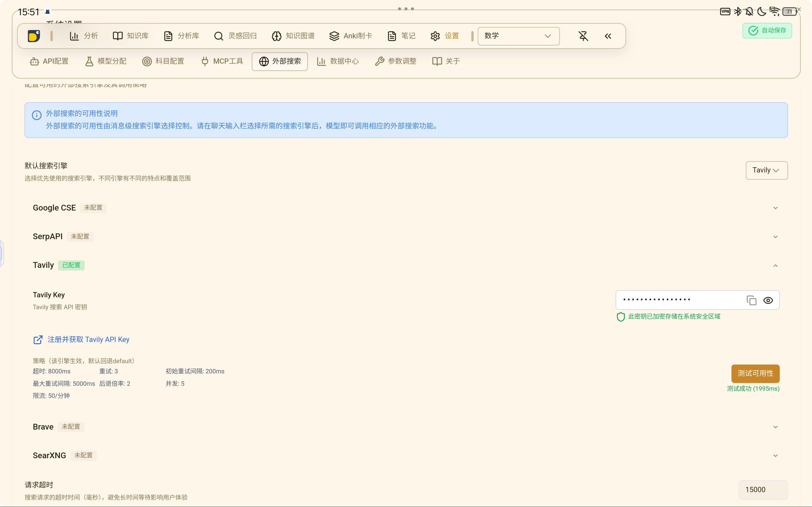Open the 知识图谱 brain icon
The width and height of the screenshot is (812, 507).
click(276, 36)
